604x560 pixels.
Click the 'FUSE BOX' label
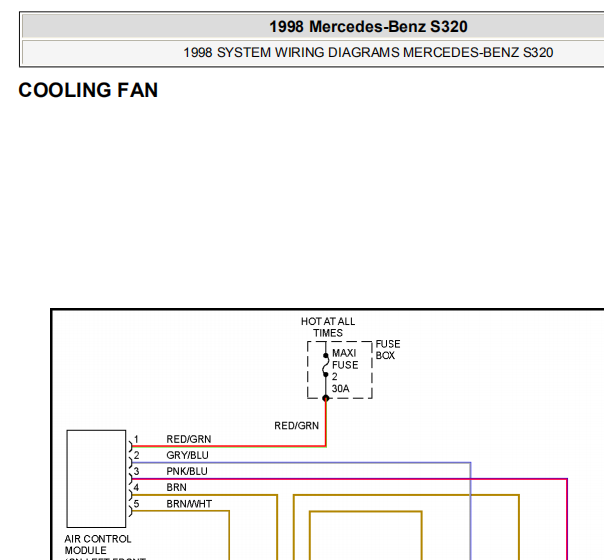tap(388, 350)
